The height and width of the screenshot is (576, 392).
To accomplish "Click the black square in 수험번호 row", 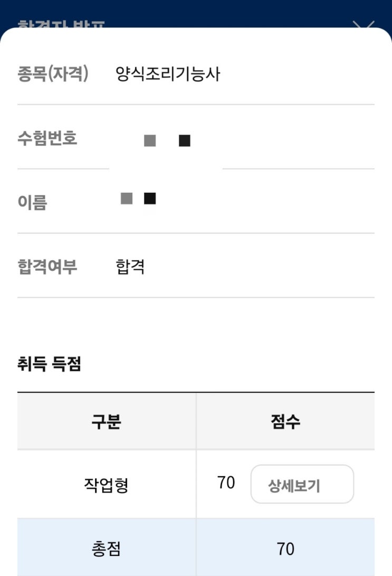I will 185,141.
